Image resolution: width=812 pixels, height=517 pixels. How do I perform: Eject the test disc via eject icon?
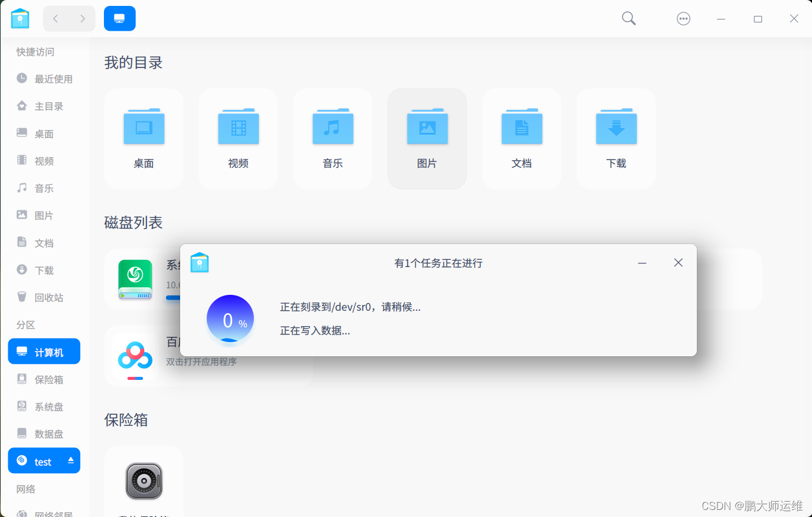(70, 460)
